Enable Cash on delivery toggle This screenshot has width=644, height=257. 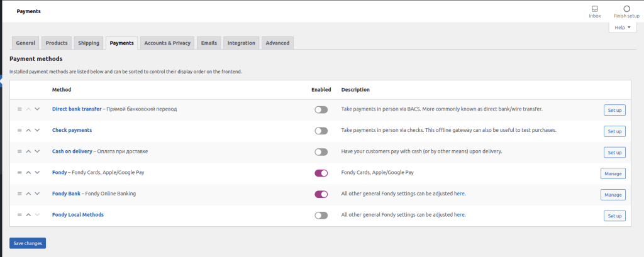321,152
